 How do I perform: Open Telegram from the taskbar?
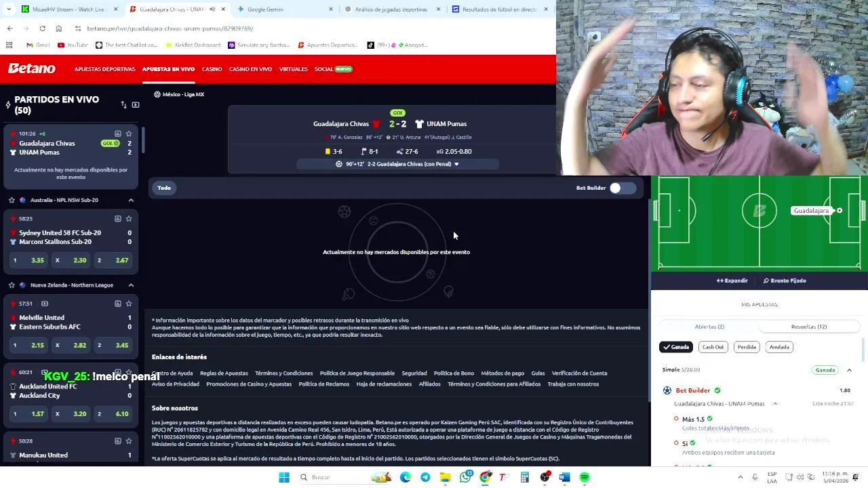coord(425,477)
